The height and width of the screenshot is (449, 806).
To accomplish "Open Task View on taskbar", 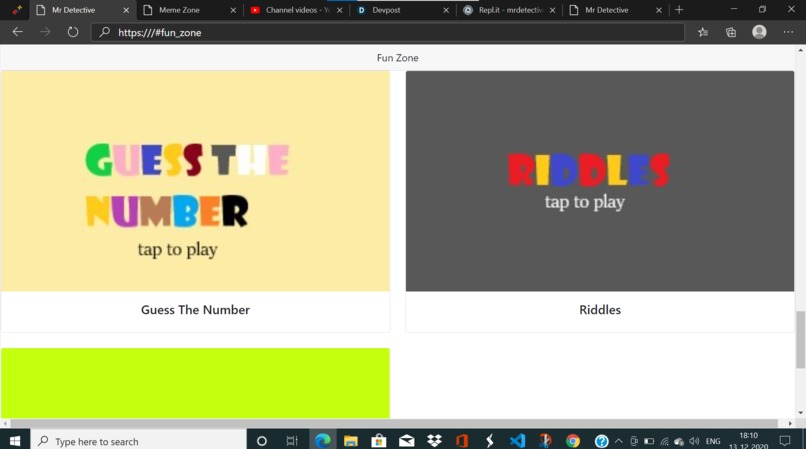I will 292,441.
